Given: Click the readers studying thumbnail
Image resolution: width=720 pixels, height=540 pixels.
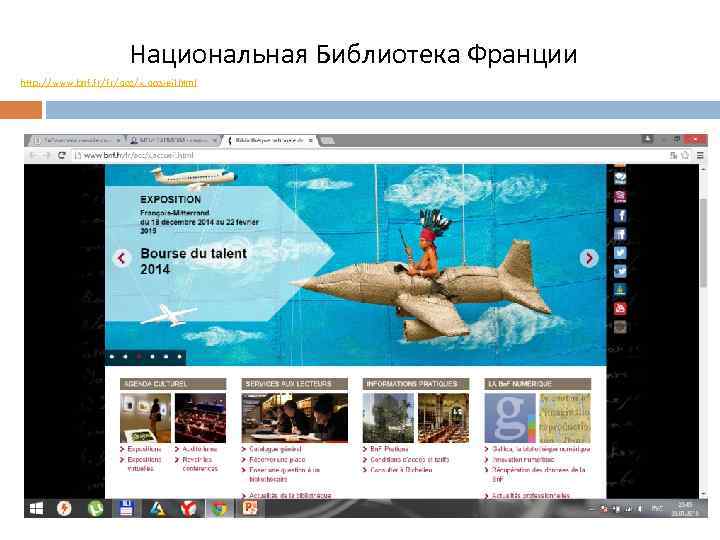Looking at the screenshot, I should click(294, 418).
